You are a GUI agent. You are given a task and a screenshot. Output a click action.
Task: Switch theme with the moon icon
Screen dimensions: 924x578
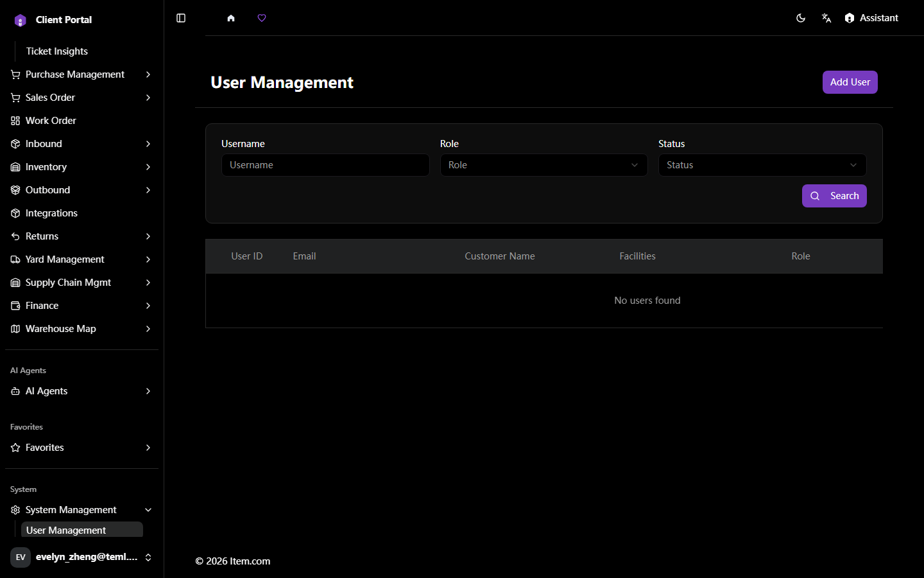[x=801, y=18]
